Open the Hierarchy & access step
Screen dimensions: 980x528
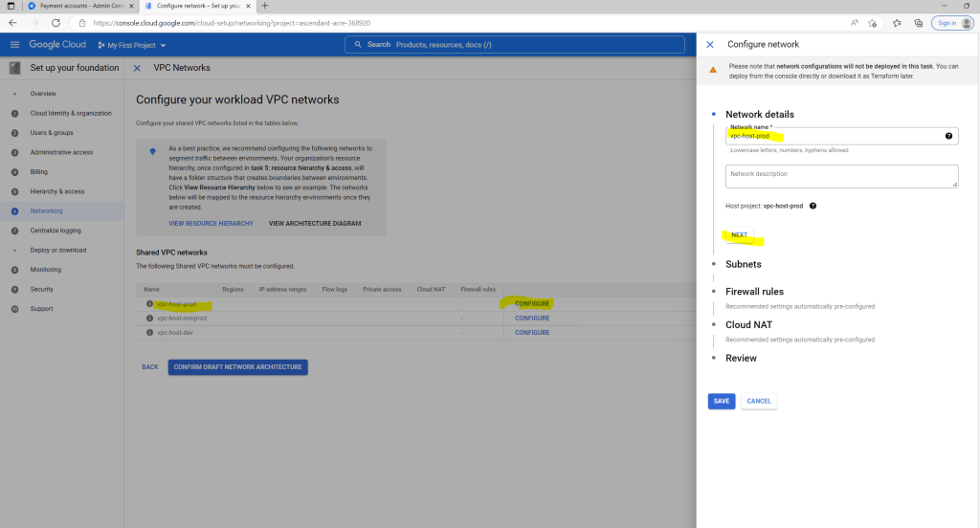[56, 191]
